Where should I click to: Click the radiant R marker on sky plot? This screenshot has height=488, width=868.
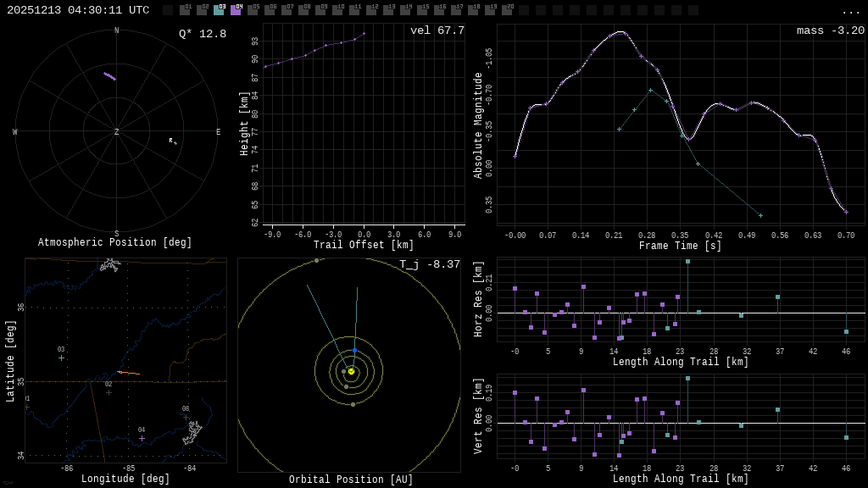point(172,141)
